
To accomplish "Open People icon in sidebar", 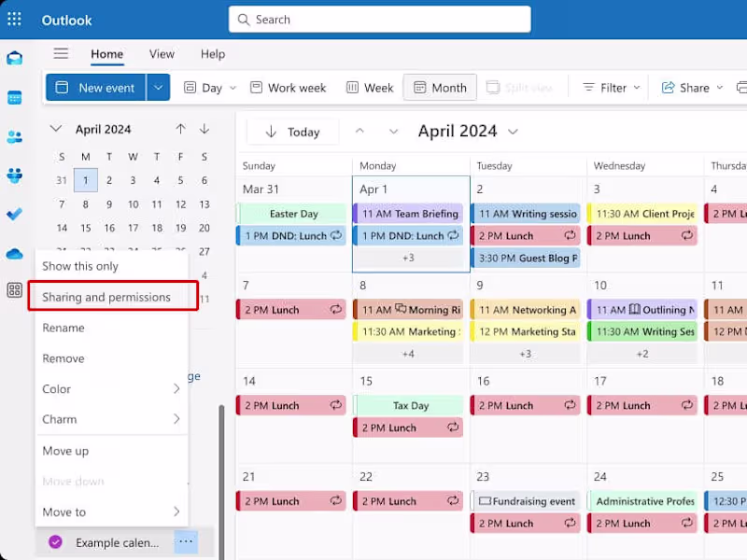I will coord(15,137).
